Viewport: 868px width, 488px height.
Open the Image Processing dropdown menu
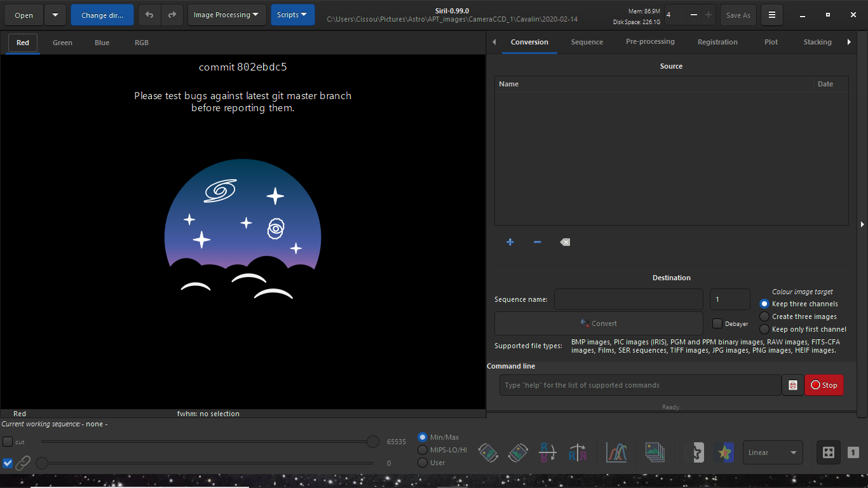226,15
